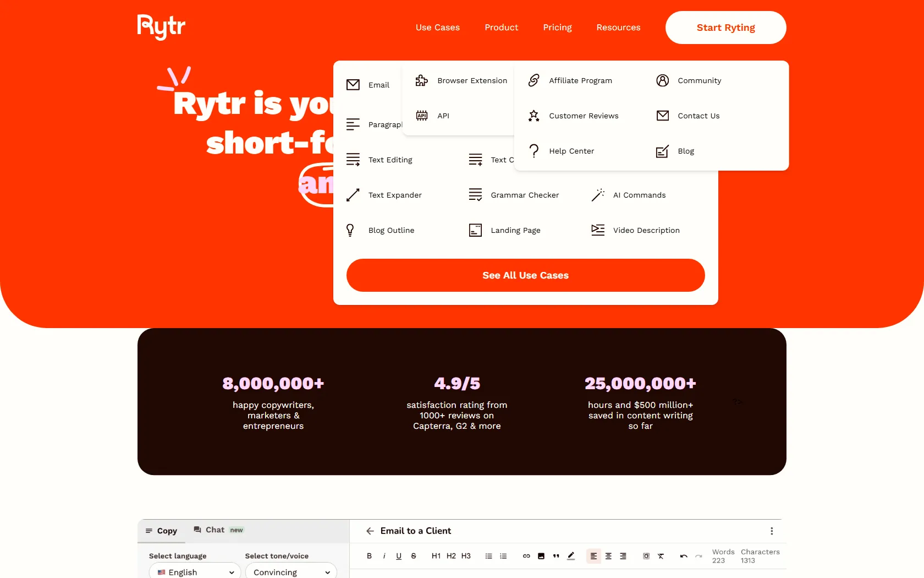Click the Contact Us envelope icon

click(x=663, y=116)
